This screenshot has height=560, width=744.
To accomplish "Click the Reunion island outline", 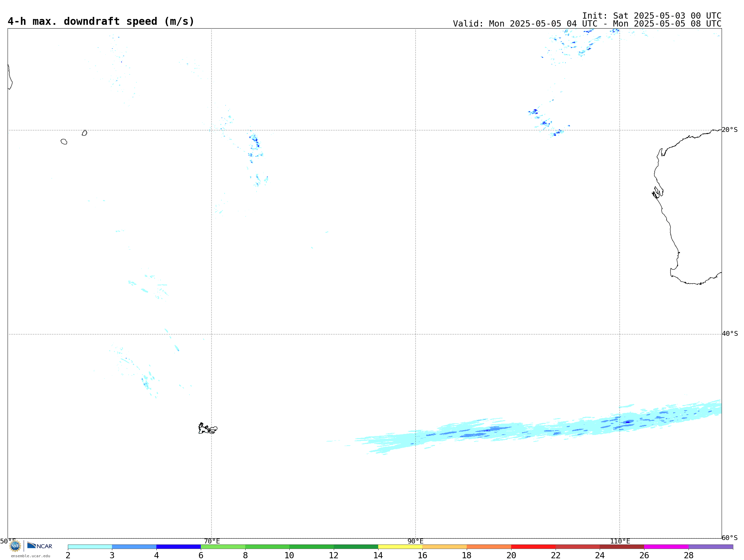I will click(64, 142).
